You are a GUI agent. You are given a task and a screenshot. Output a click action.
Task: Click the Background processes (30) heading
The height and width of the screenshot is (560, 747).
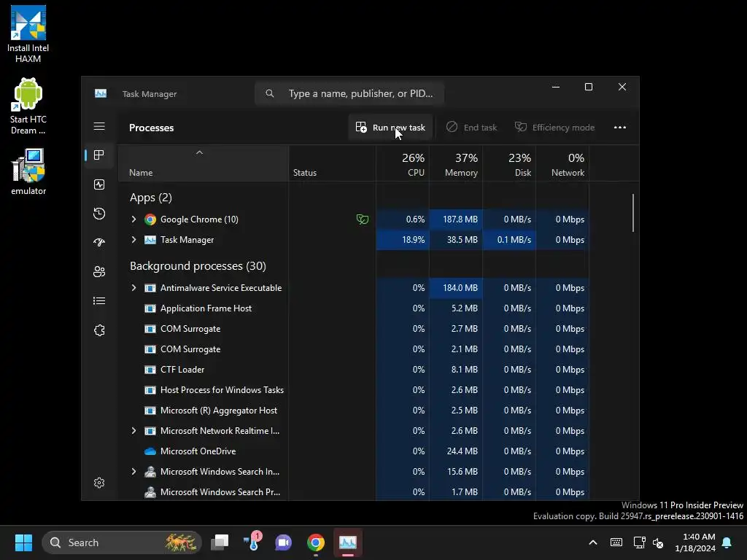pos(198,265)
